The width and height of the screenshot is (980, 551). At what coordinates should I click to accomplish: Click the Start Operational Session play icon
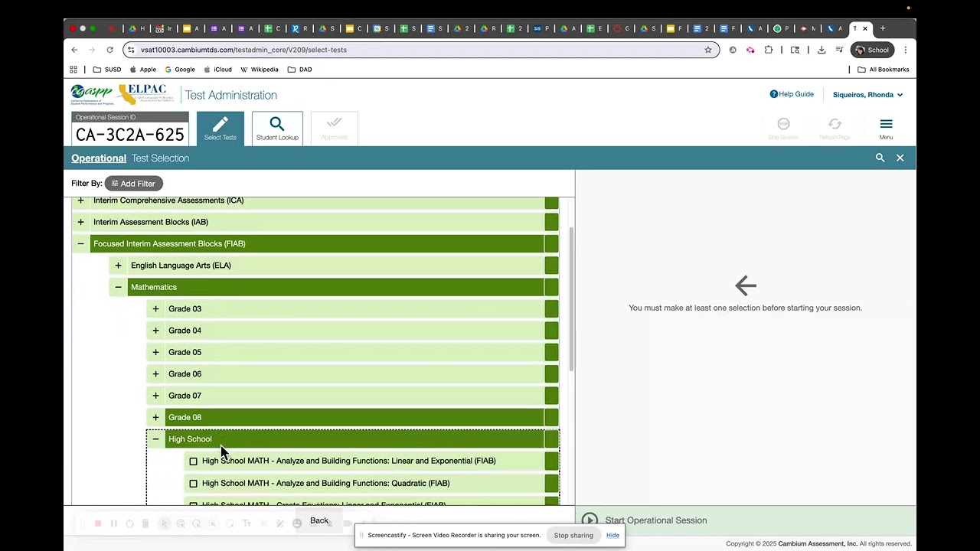point(589,520)
